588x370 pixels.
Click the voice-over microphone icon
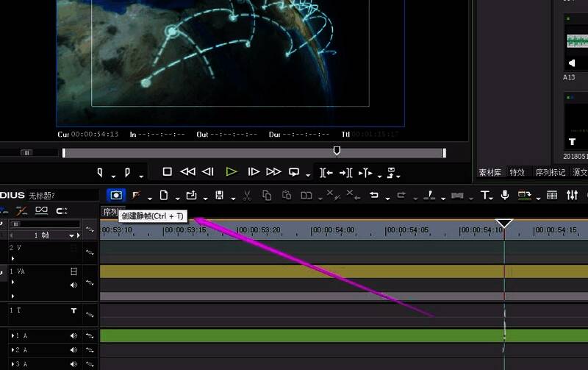pos(505,196)
